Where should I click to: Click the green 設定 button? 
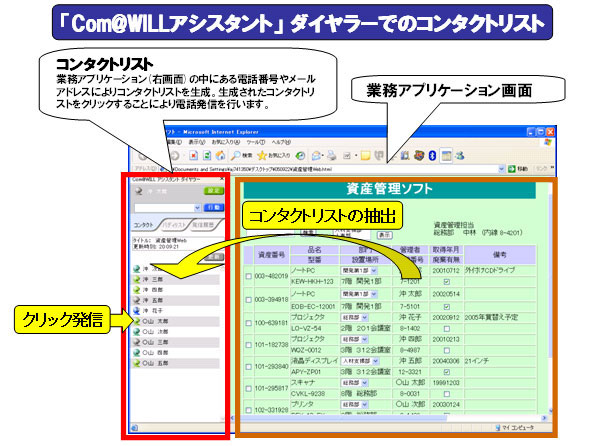click(x=214, y=191)
